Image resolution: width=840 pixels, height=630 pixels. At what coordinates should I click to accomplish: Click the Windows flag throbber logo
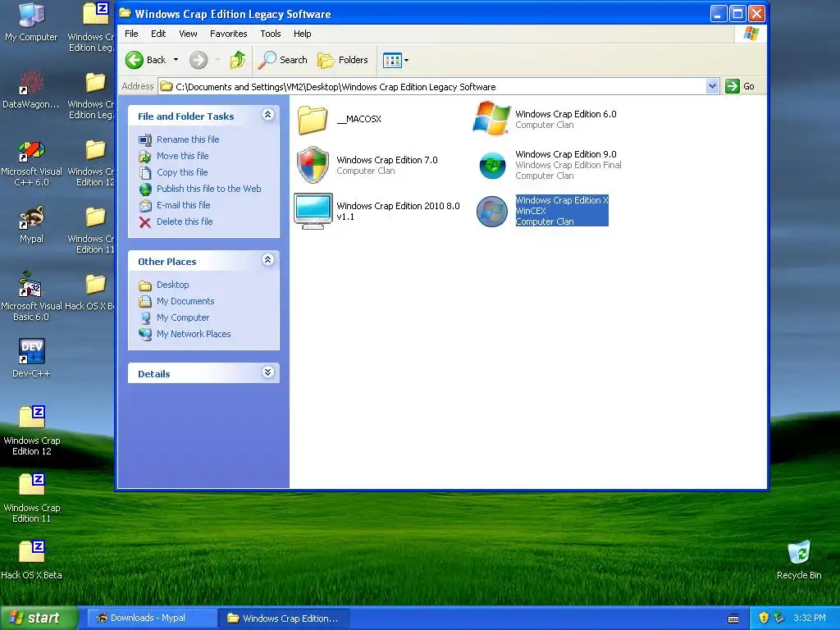point(751,34)
